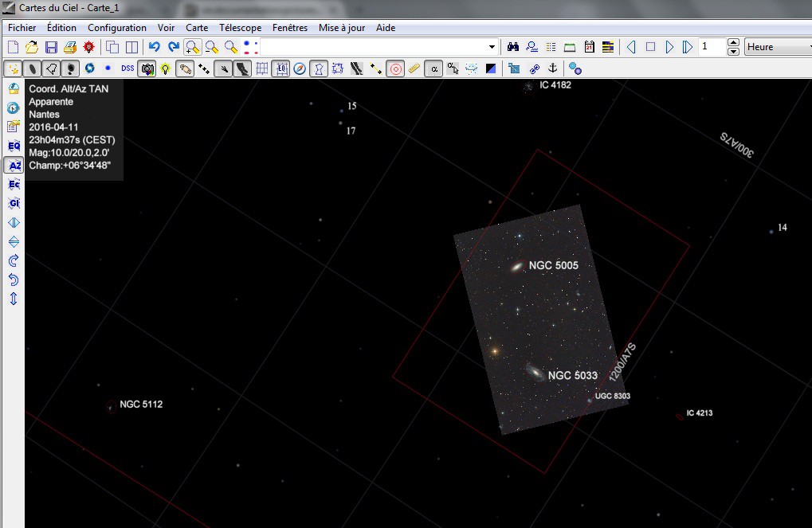Open date and time clock icon in sidebar
Image resolution: width=812 pixels, height=528 pixels.
(14, 108)
